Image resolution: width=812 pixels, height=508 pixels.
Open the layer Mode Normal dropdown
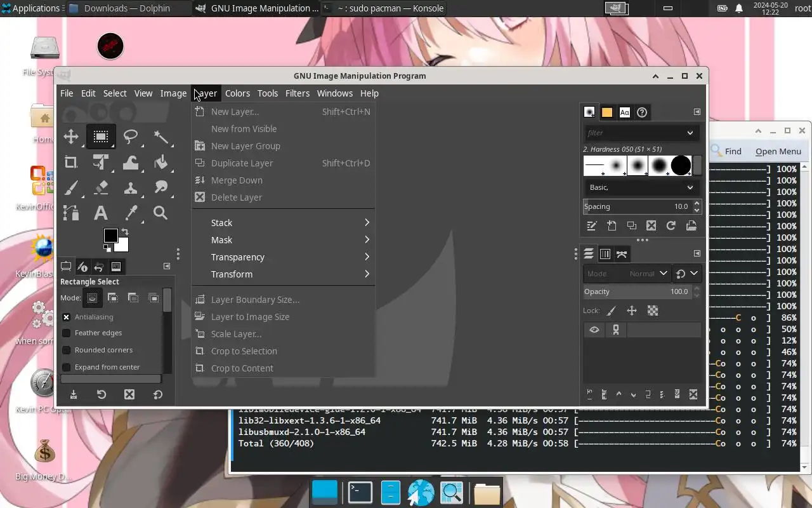coord(627,274)
